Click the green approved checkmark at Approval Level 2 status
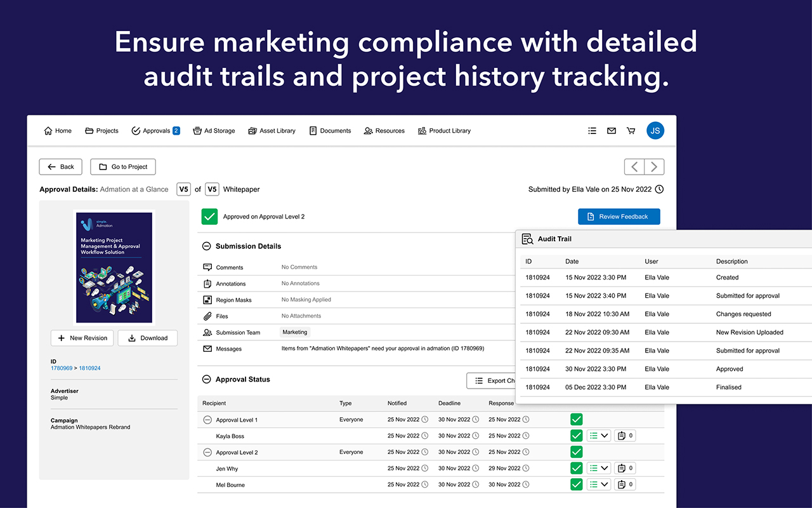Screen dimensions: 812x508 [x=209, y=217]
